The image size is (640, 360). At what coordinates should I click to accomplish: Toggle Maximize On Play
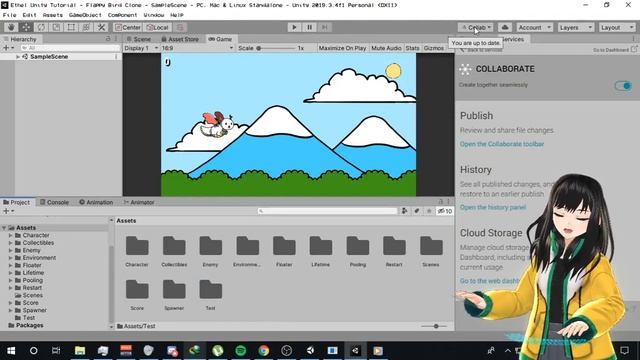tap(342, 48)
